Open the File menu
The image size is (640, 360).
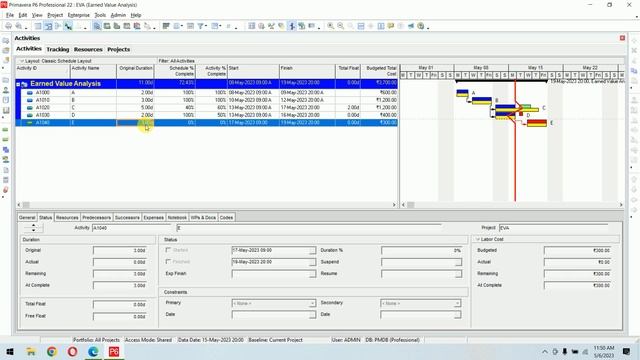[x=10, y=15]
